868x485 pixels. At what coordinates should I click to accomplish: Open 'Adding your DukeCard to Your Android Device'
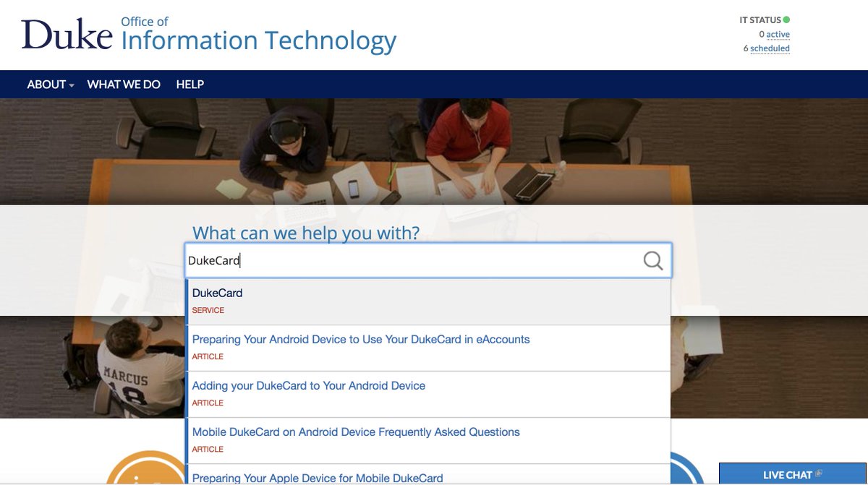[308, 385]
